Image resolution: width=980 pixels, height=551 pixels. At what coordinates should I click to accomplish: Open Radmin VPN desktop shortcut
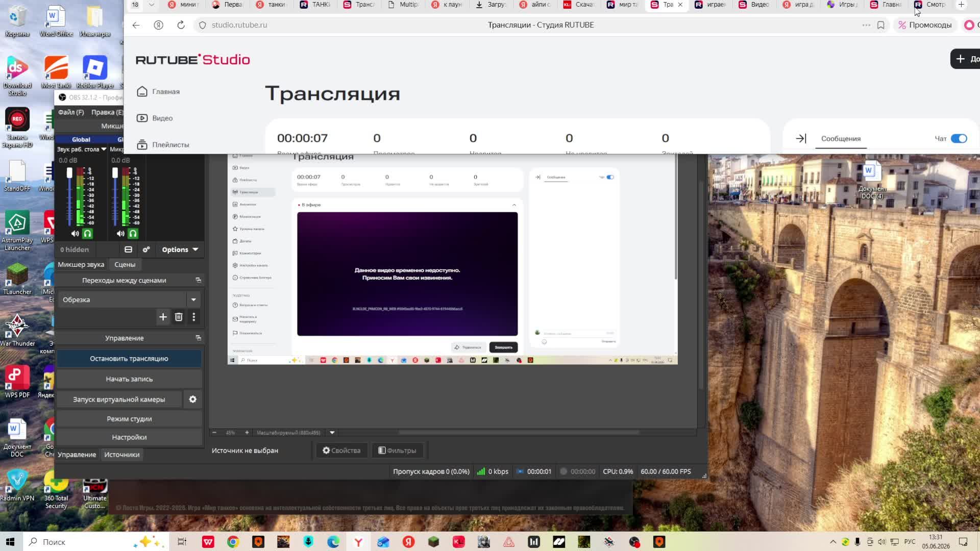coord(17,485)
